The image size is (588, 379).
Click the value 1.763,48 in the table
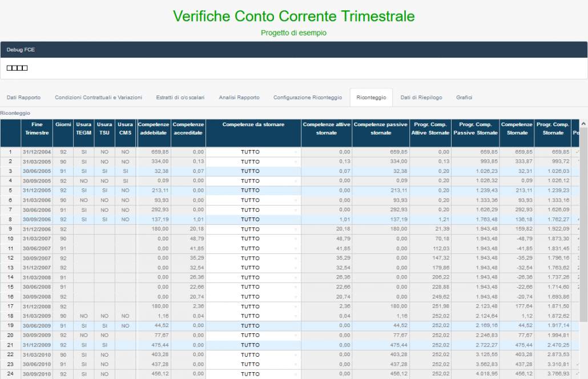click(487, 219)
